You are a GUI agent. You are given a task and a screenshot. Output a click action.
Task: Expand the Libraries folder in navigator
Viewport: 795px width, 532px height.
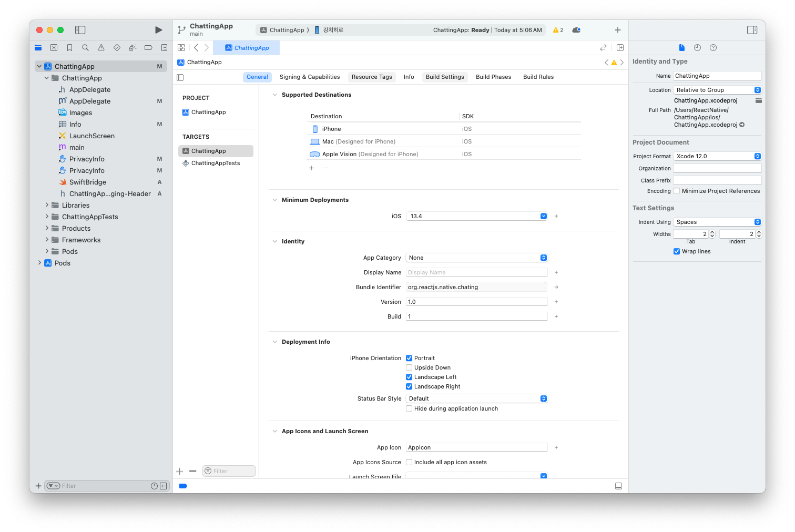tap(47, 205)
